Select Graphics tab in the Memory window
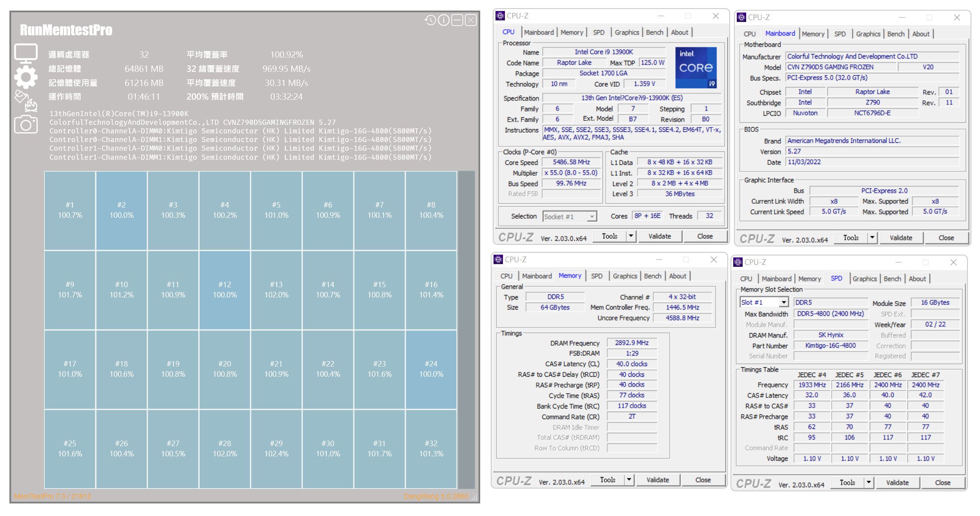The image size is (980, 516). click(x=625, y=276)
